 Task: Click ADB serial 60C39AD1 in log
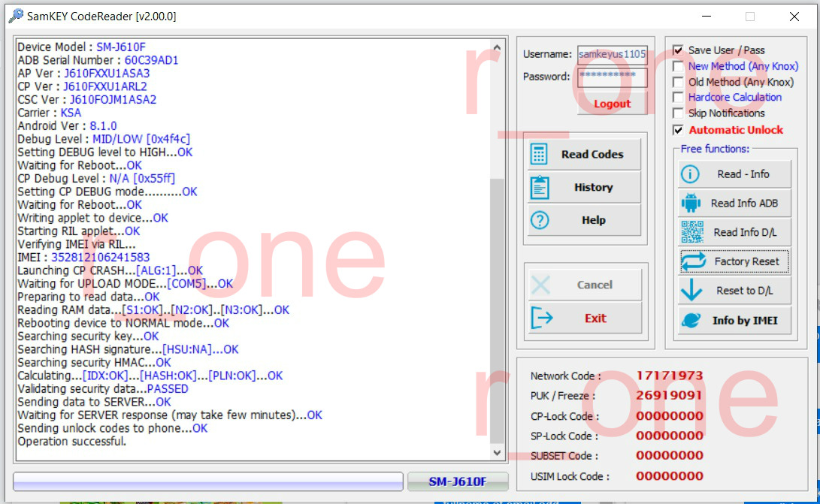click(x=151, y=60)
